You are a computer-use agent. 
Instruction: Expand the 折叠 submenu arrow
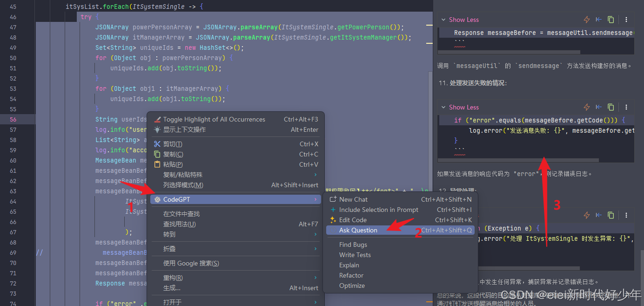(315, 249)
